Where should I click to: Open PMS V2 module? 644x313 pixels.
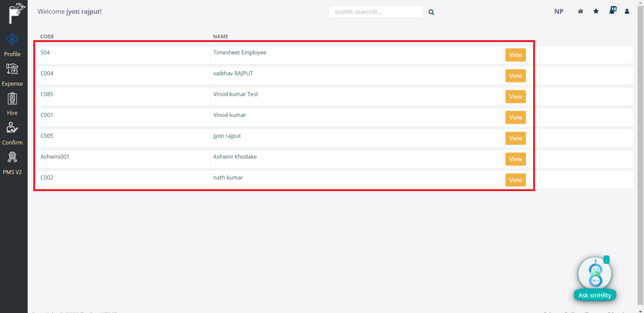(12, 163)
